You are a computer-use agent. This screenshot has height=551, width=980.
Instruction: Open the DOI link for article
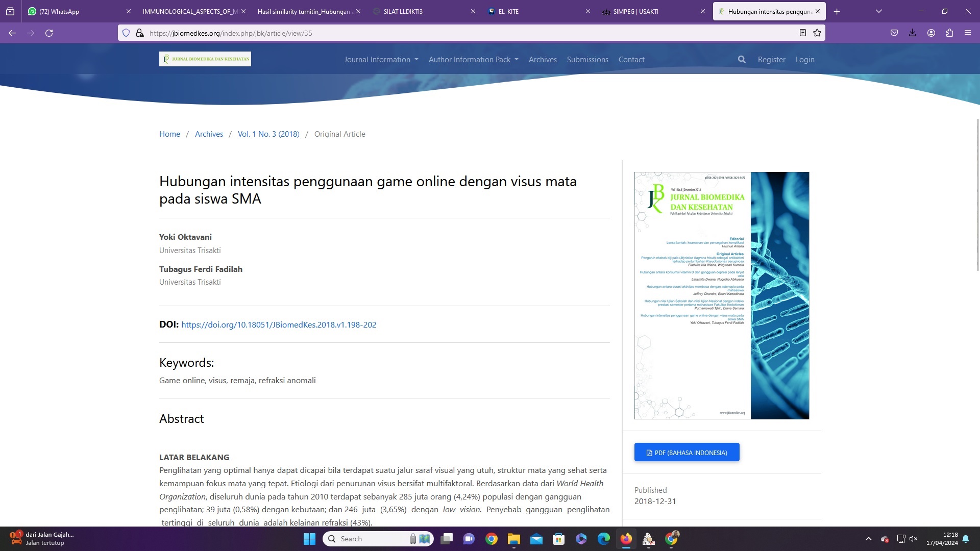(279, 325)
